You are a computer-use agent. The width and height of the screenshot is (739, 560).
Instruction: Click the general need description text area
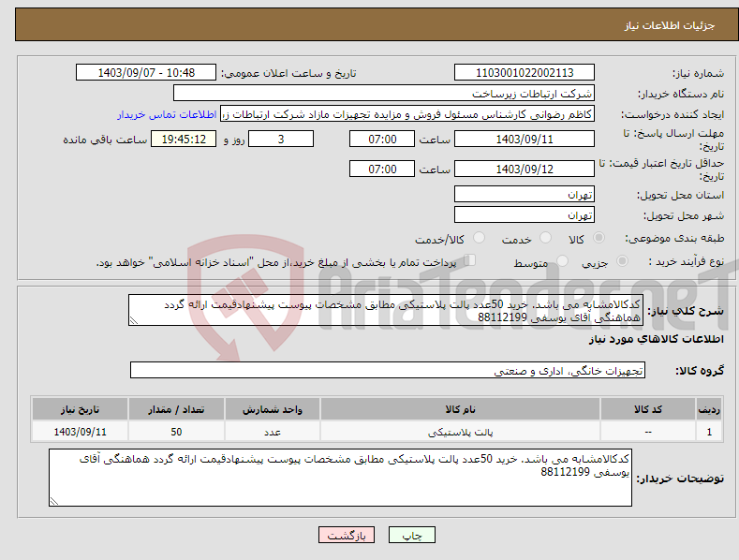pyautogui.click(x=386, y=310)
